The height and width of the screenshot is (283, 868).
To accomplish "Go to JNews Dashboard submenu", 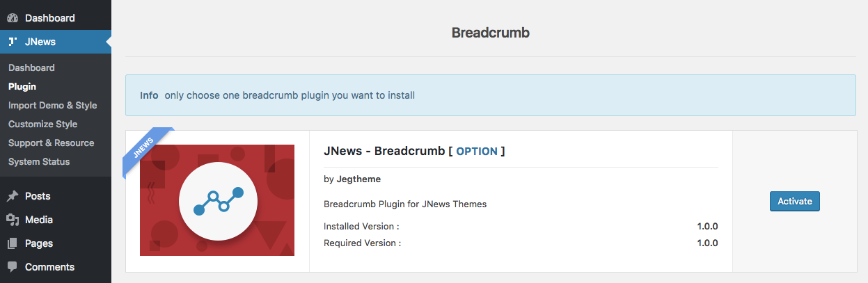I will [31, 68].
